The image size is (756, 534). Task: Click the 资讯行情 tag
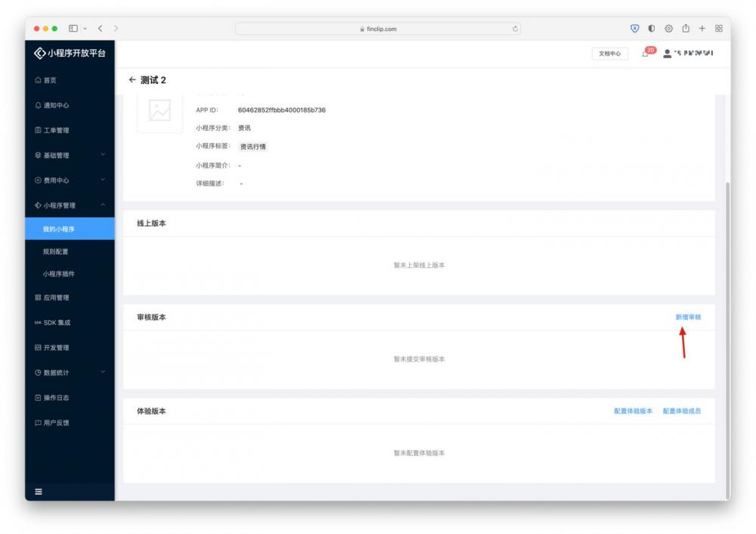[253, 147]
